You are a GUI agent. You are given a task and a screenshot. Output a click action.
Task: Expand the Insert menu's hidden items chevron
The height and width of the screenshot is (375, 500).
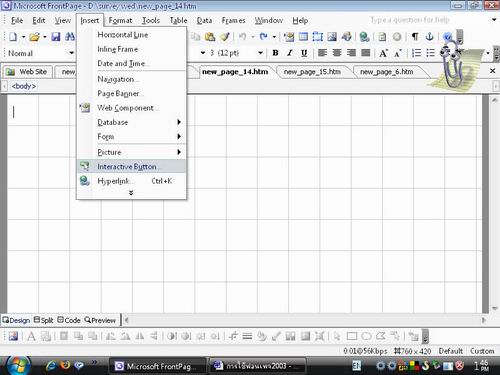point(131,193)
